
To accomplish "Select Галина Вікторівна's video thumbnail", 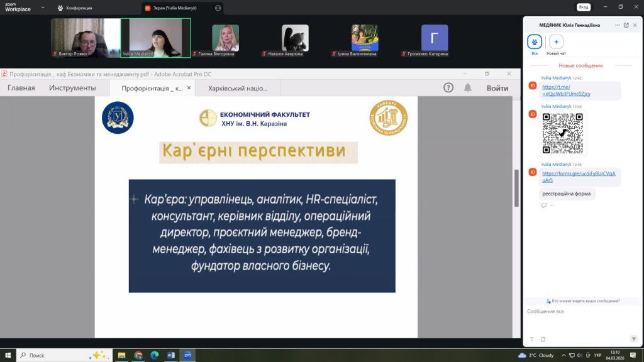I will 225,38.
